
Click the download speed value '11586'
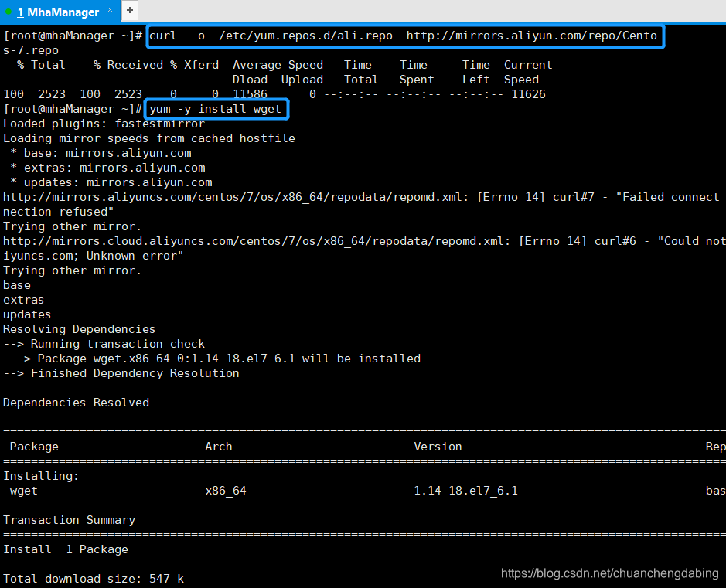tap(250, 95)
